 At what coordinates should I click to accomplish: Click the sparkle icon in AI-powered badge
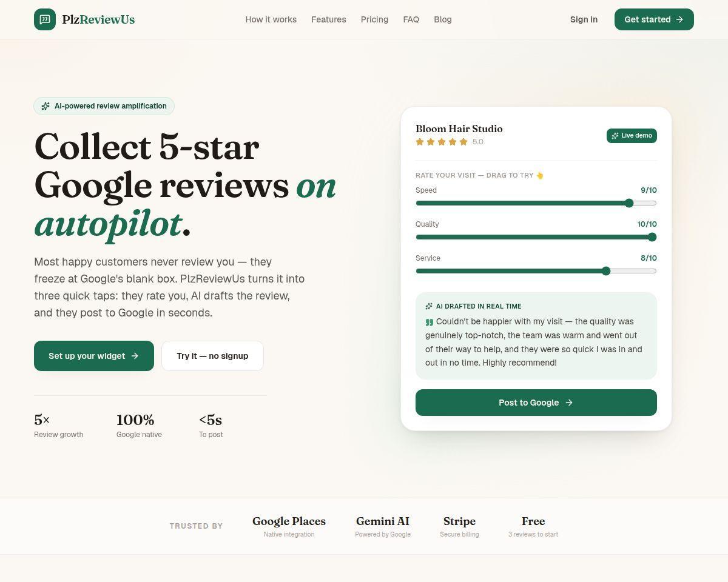tap(45, 106)
